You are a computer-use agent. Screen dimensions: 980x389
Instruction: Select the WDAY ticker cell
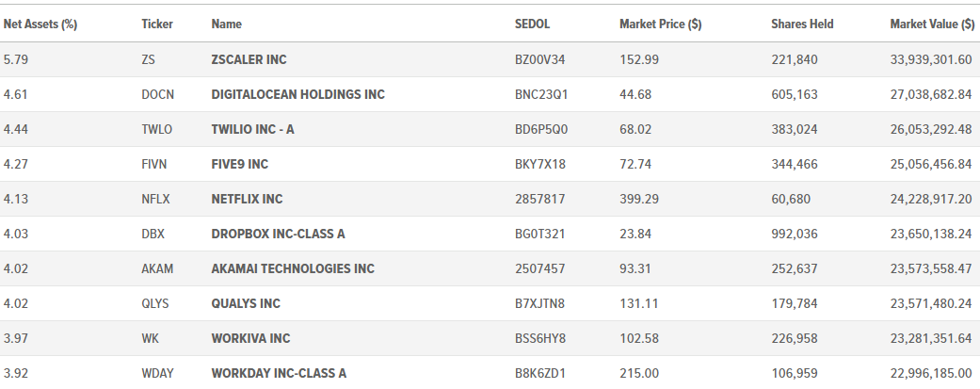coord(157,374)
